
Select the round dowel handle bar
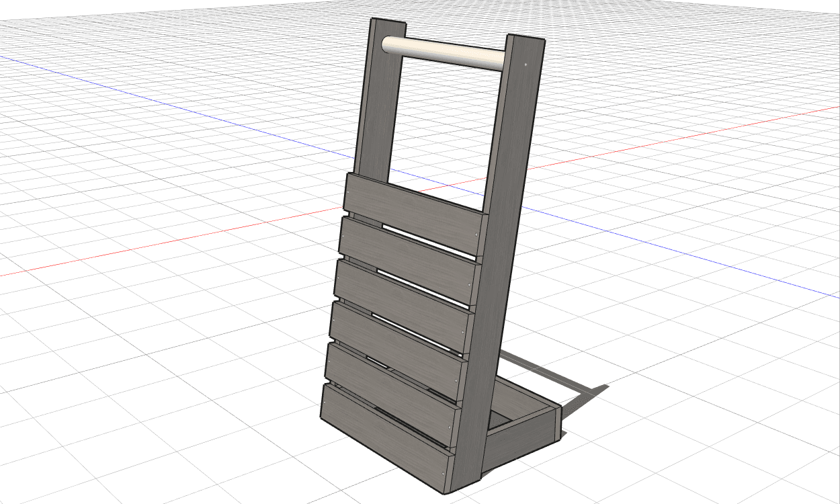(442, 52)
